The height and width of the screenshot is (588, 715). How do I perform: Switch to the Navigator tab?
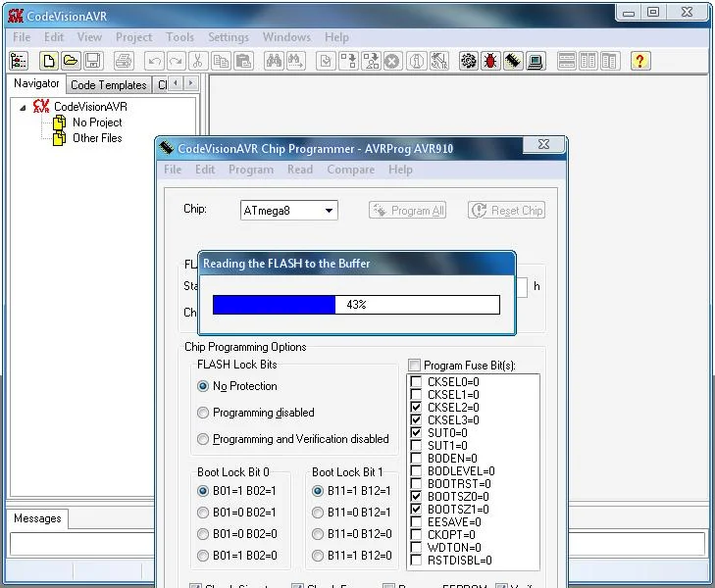click(36, 83)
